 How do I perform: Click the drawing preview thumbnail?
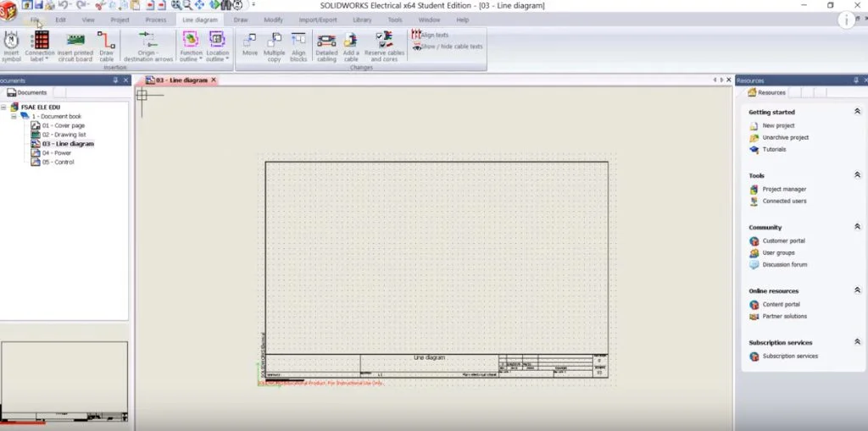coord(64,381)
